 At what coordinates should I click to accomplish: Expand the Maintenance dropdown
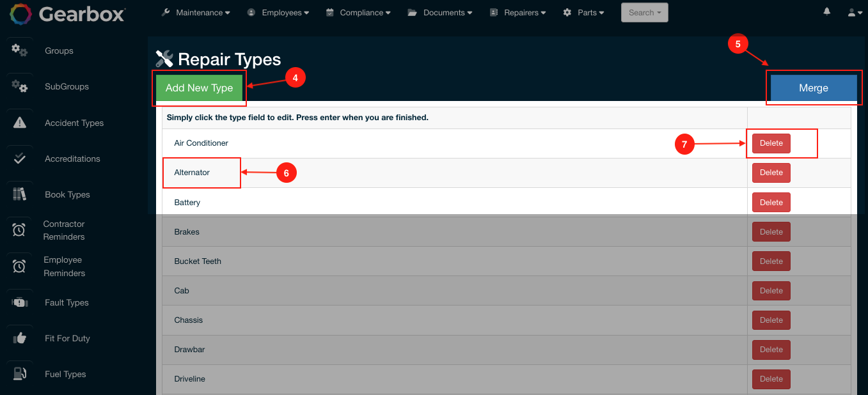tap(195, 12)
